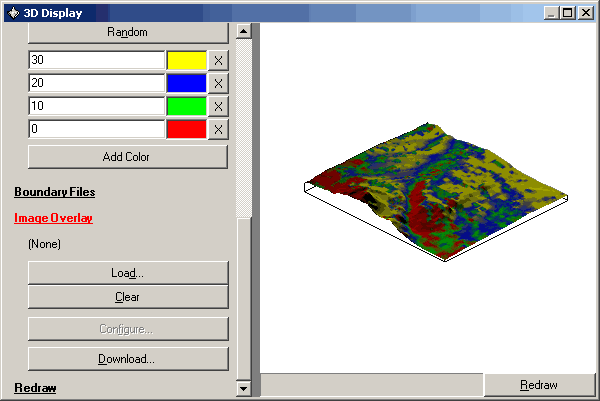Image resolution: width=600 pixels, height=401 pixels.
Task: Edit the value field containing 30
Action: click(x=97, y=60)
